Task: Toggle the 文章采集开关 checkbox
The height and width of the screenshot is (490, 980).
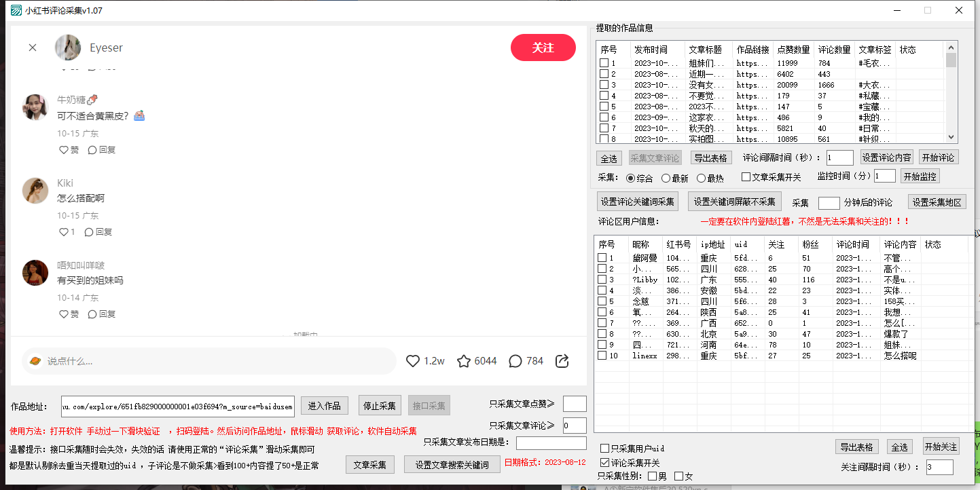Action: [x=746, y=177]
